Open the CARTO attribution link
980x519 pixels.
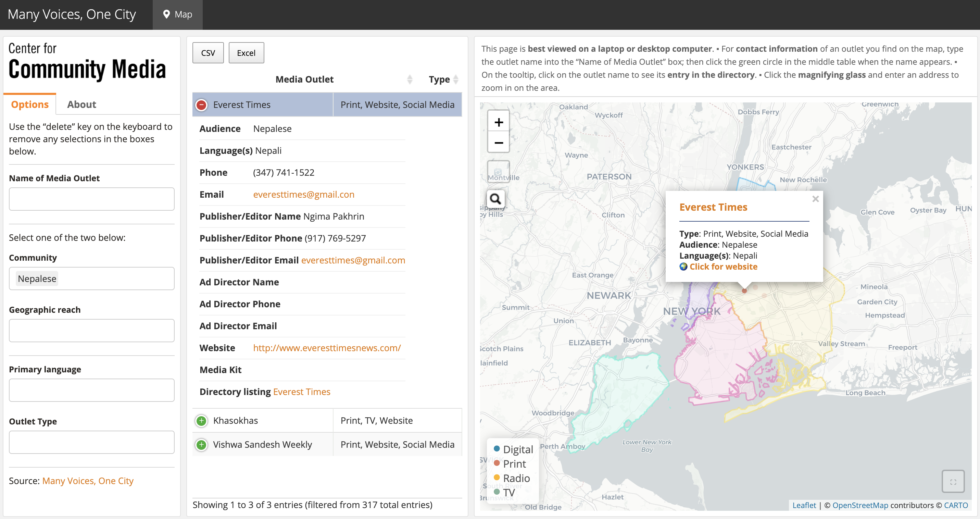[956, 505]
